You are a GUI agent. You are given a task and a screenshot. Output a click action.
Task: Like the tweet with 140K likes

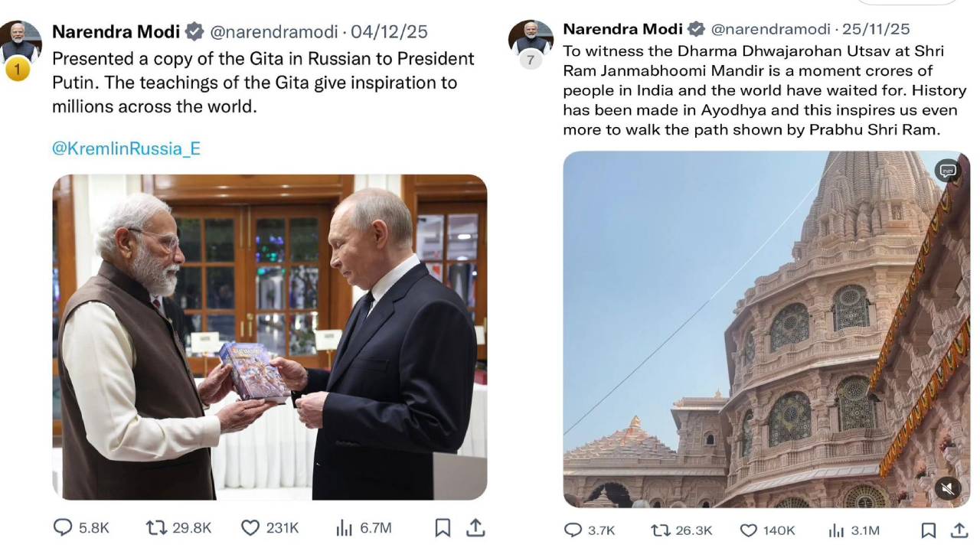point(749,530)
